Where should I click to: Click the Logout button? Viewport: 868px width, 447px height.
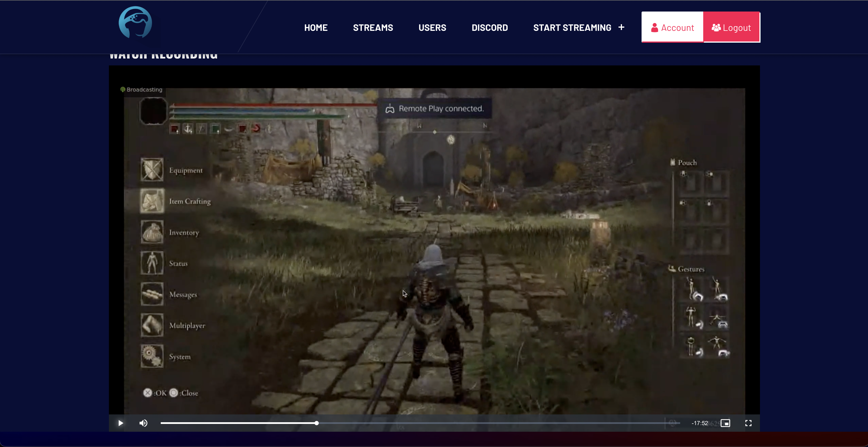tap(731, 27)
